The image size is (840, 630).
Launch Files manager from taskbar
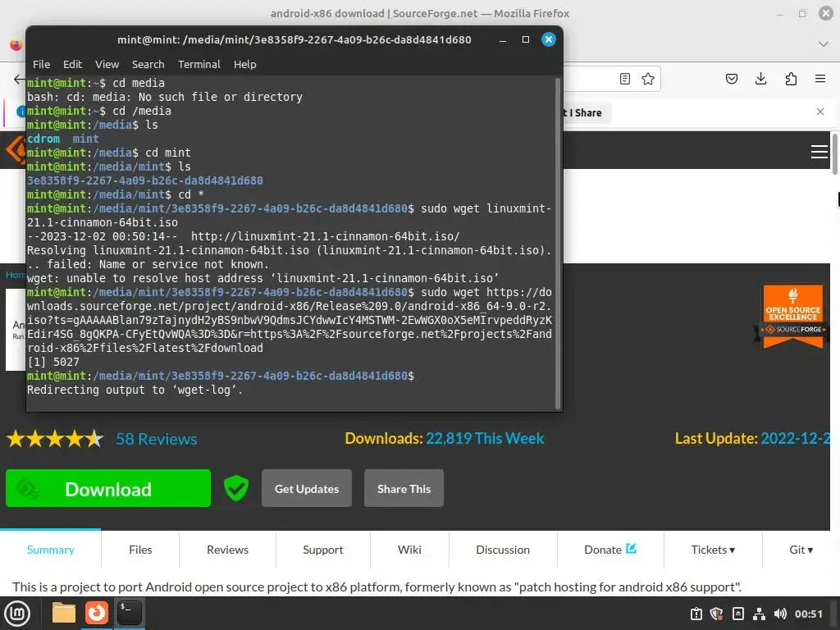click(63, 613)
